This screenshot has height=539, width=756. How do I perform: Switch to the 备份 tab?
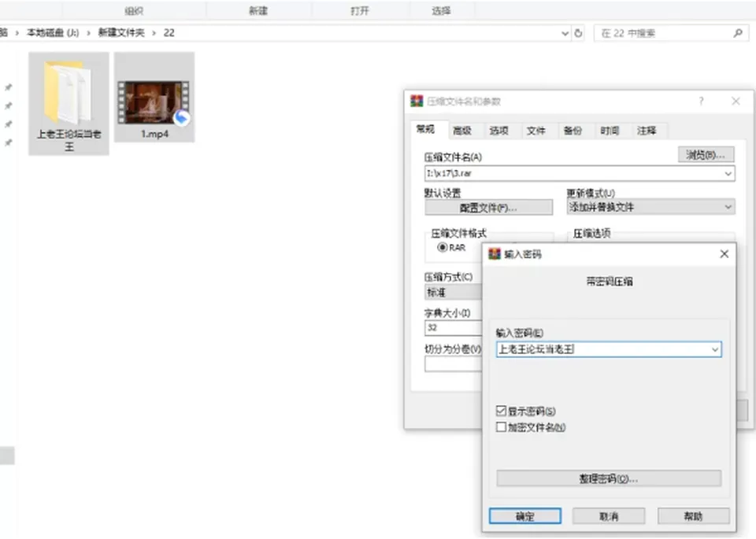coord(573,131)
